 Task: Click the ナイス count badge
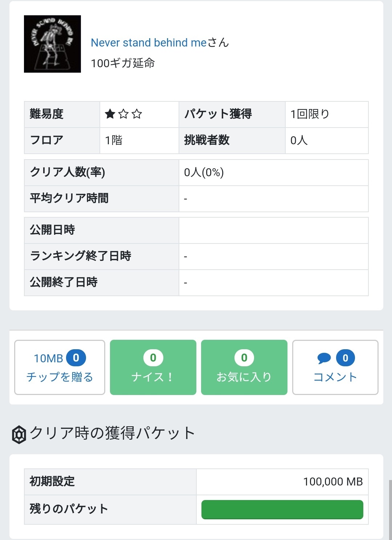coord(153,358)
